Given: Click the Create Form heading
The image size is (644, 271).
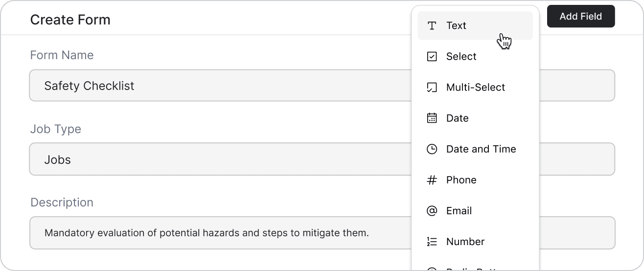Looking at the screenshot, I should pyautogui.click(x=70, y=20).
